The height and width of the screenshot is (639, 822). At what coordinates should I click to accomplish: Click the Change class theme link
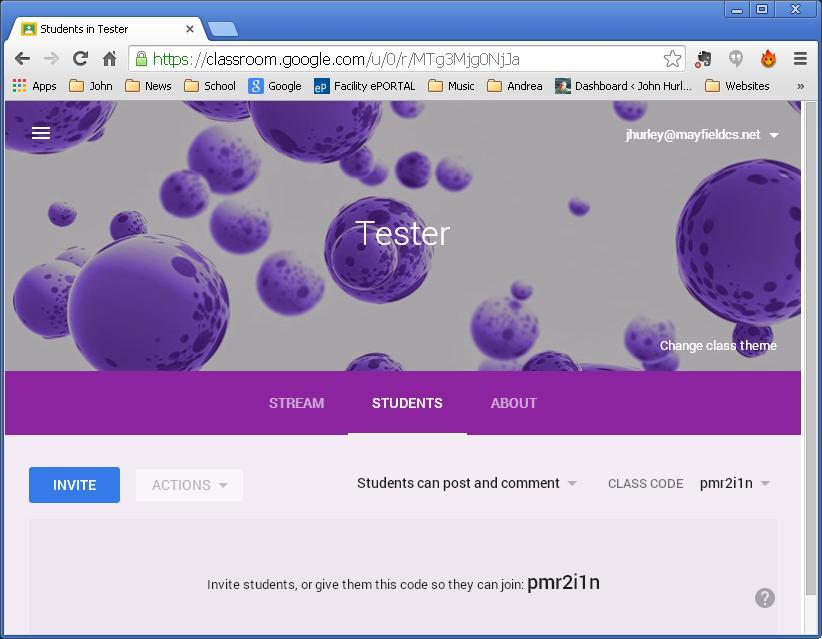[x=718, y=345]
